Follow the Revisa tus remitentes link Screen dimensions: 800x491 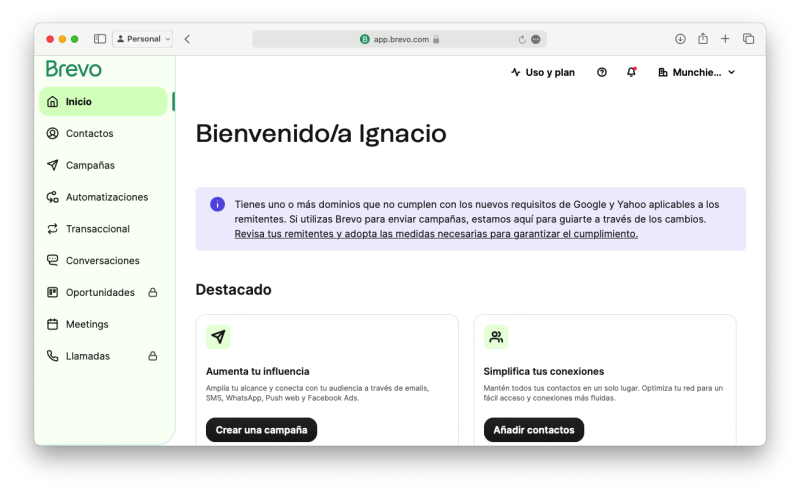[436, 234]
